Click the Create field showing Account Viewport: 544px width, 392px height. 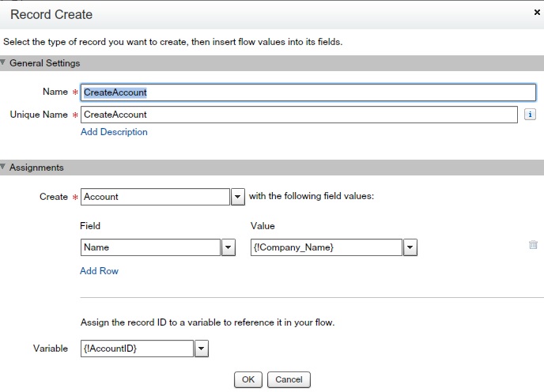coord(155,197)
